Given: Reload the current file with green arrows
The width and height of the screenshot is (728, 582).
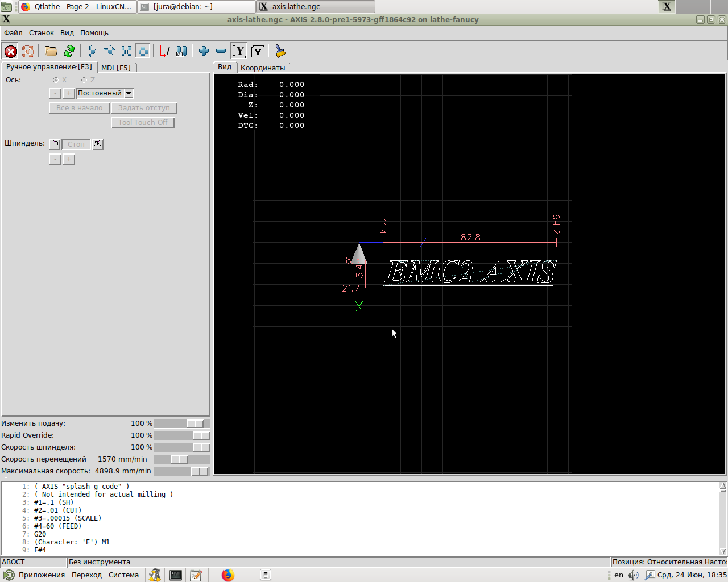Looking at the screenshot, I should [x=69, y=51].
